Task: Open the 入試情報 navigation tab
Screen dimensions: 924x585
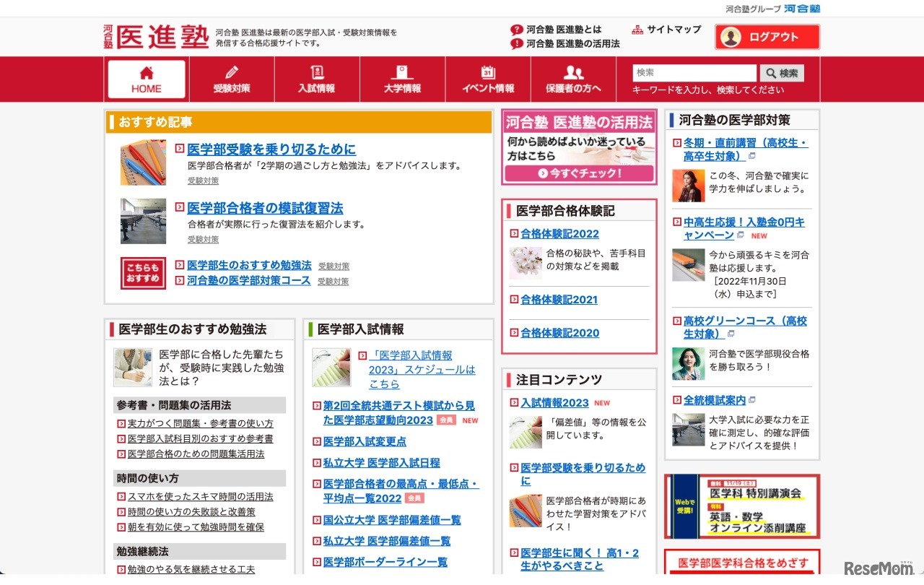Action: (x=317, y=79)
